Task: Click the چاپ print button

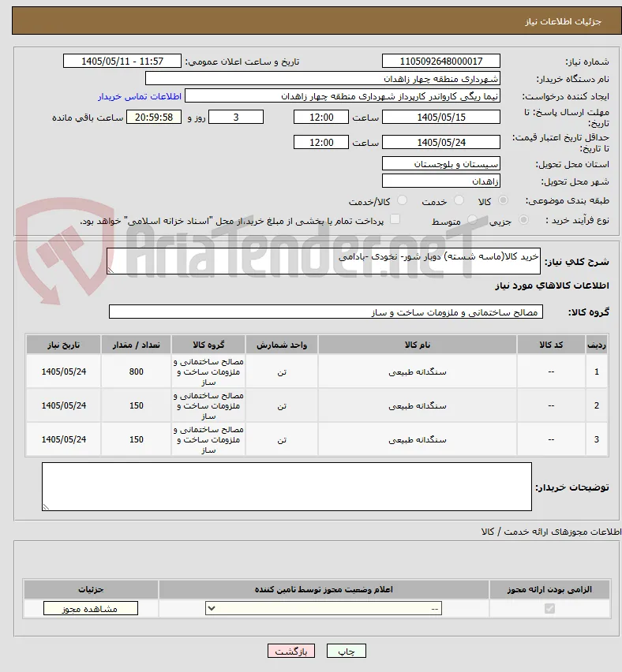Action: click(x=347, y=651)
